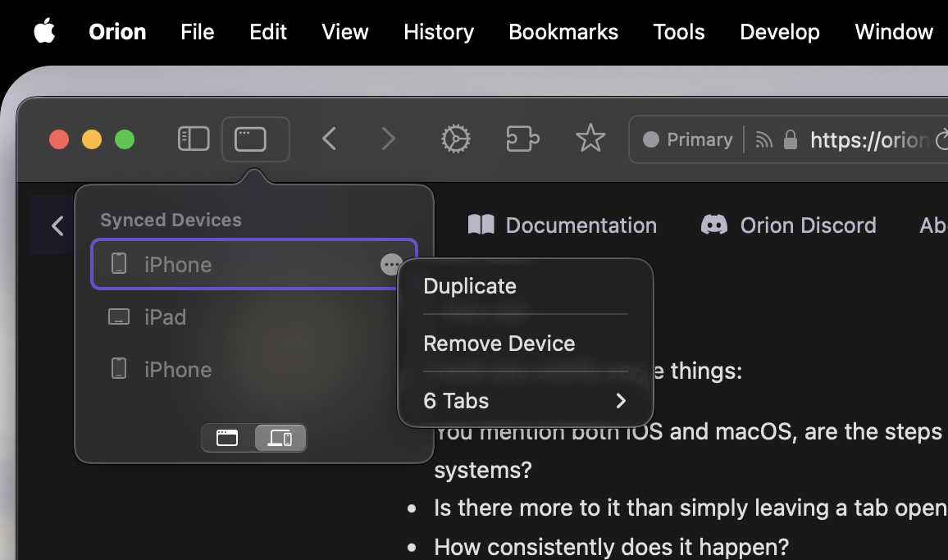This screenshot has width=948, height=560.
Task: Open the website settings gear icon
Action: tap(455, 139)
